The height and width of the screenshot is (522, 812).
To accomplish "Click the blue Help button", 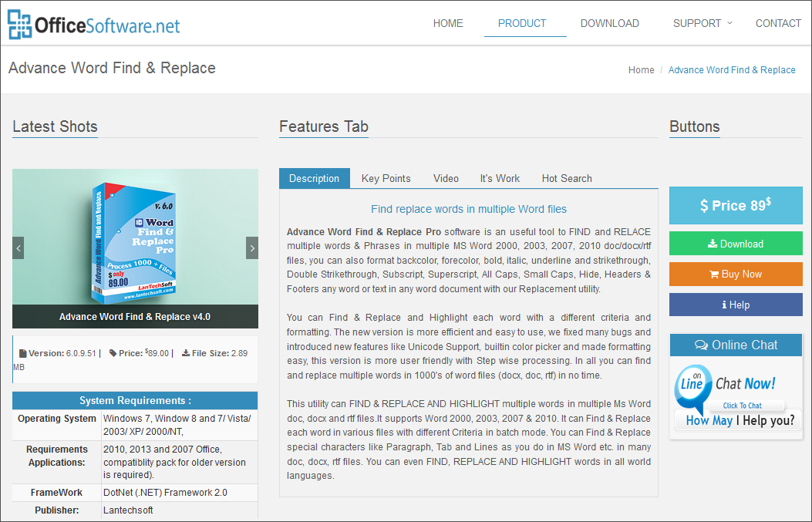I will coord(736,305).
